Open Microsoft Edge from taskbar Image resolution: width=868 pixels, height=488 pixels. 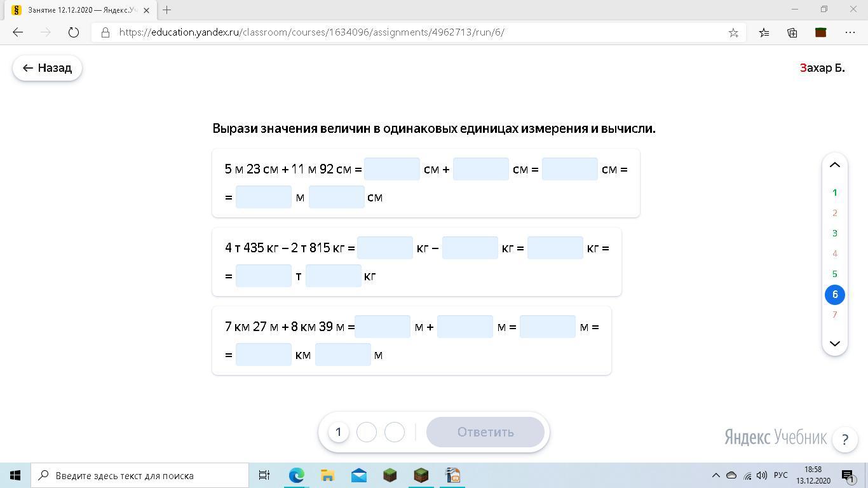pos(297,475)
